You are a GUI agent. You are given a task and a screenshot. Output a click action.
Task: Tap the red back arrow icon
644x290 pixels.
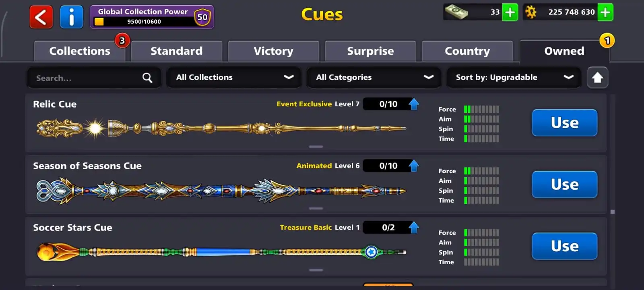[41, 17]
